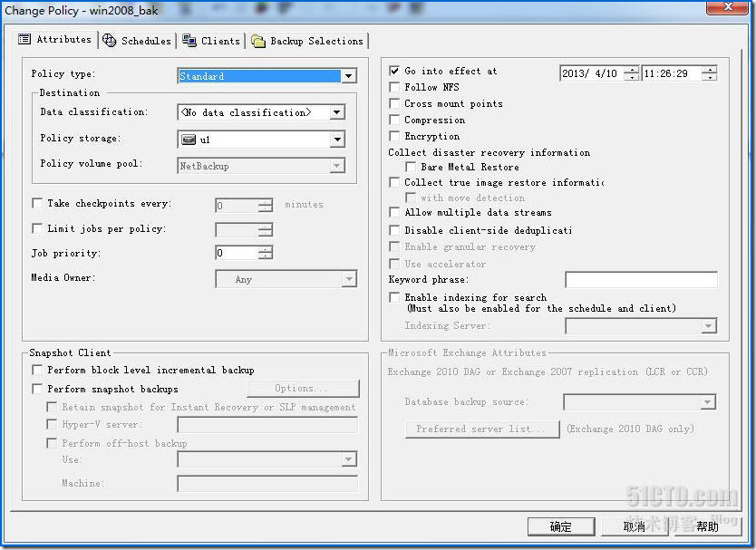The width and height of the screenshot is (756, 550).
Task: Click the Hyper-V server text field
Action: click(x=267, y=425)
